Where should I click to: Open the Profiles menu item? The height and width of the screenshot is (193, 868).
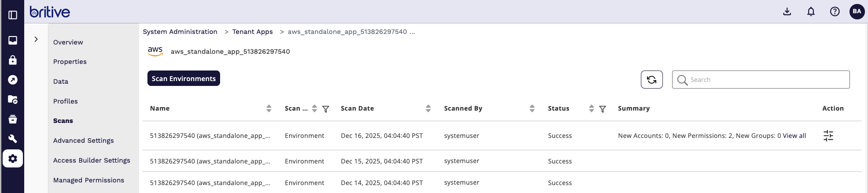[x=66, y=101]
